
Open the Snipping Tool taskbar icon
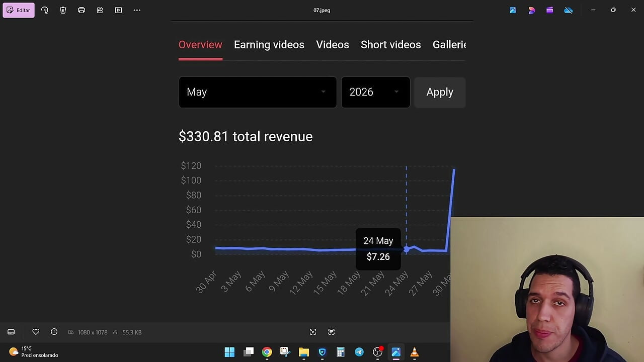(x=285, y=352)
